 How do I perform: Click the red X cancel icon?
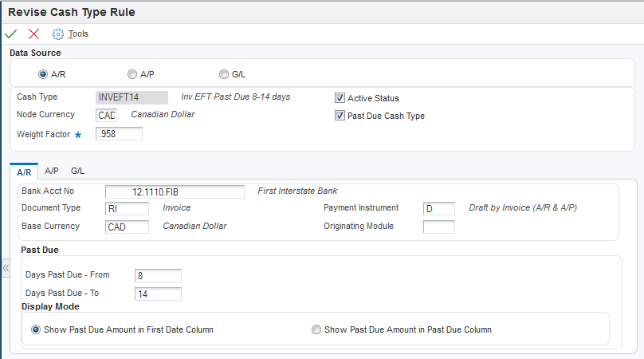33,34
